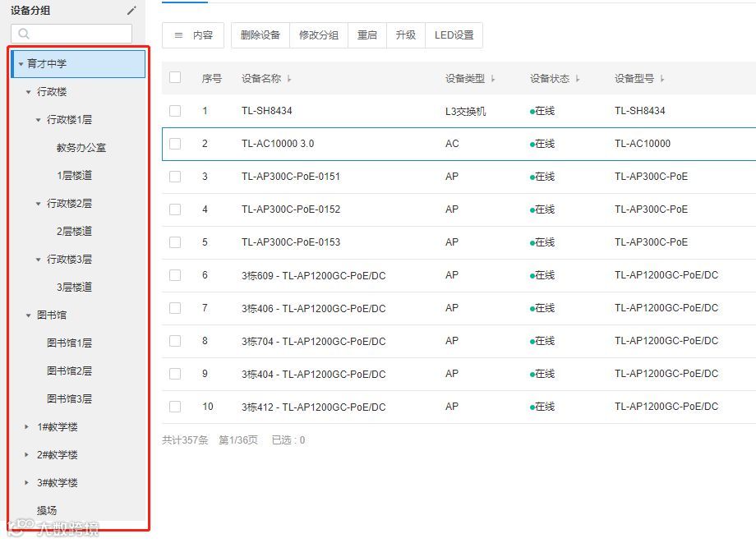
Task: Open the 图书馆1层 group
Action: (69, 343)
